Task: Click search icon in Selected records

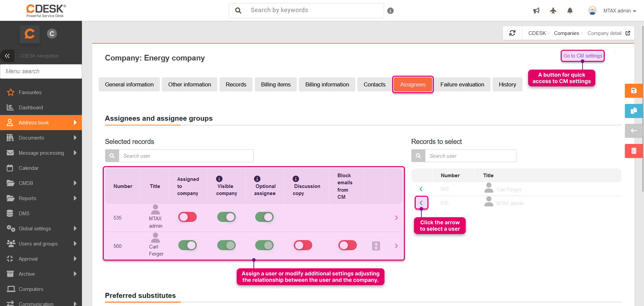Action: tap(112, 156)
